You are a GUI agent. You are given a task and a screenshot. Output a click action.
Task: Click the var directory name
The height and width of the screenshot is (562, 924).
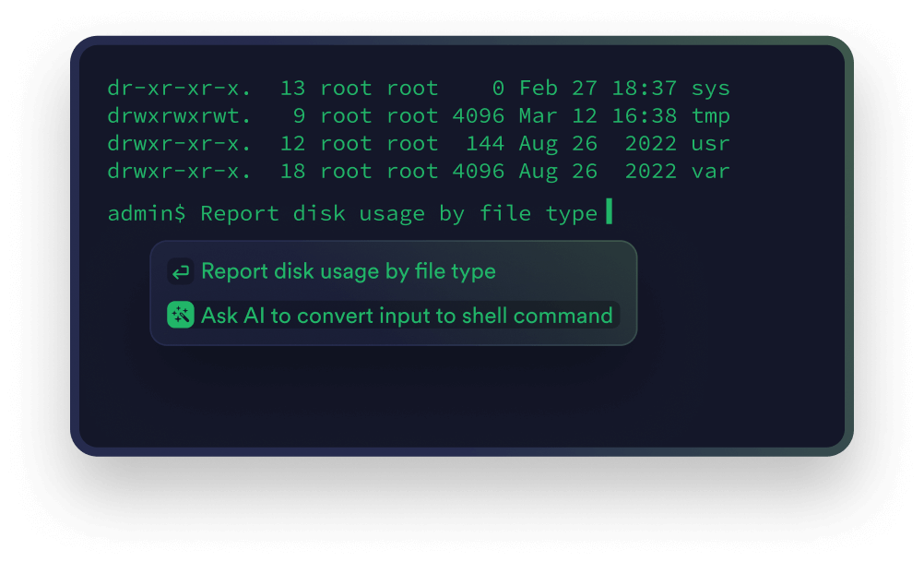tap(710, 172)
